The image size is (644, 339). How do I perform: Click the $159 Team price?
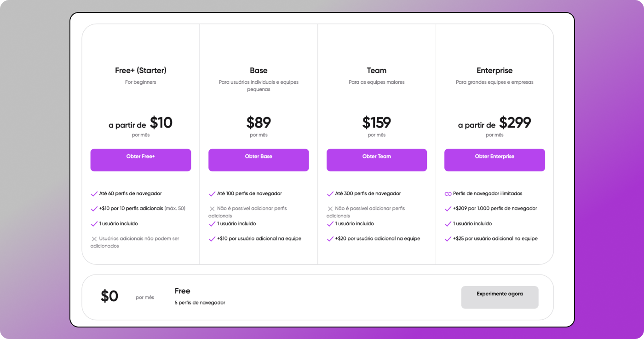click(x=376, y=123)
